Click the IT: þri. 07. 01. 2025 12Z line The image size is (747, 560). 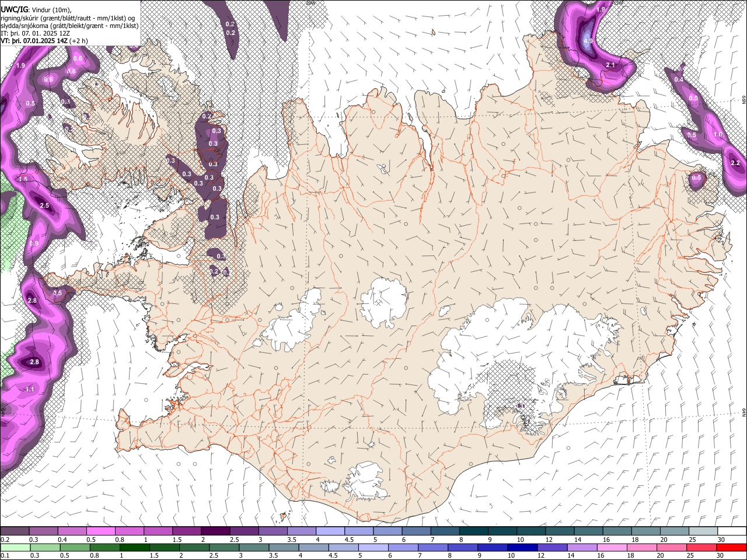36,33
